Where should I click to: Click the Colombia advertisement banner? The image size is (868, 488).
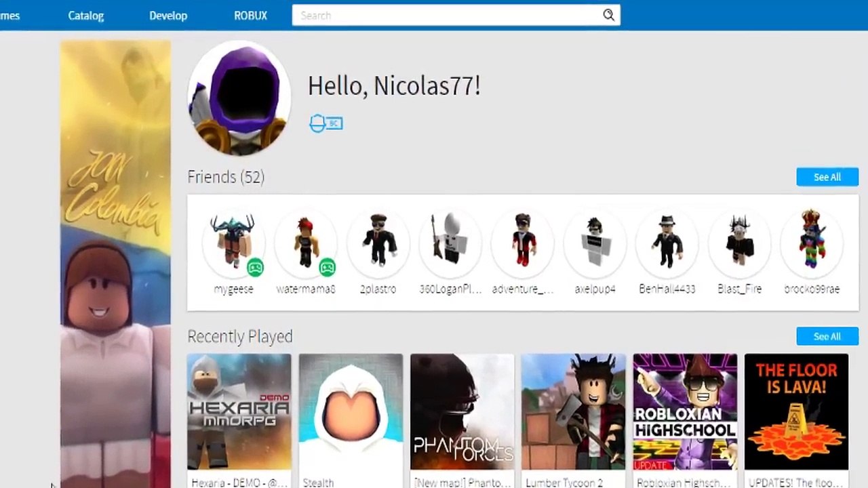point(115,264)
